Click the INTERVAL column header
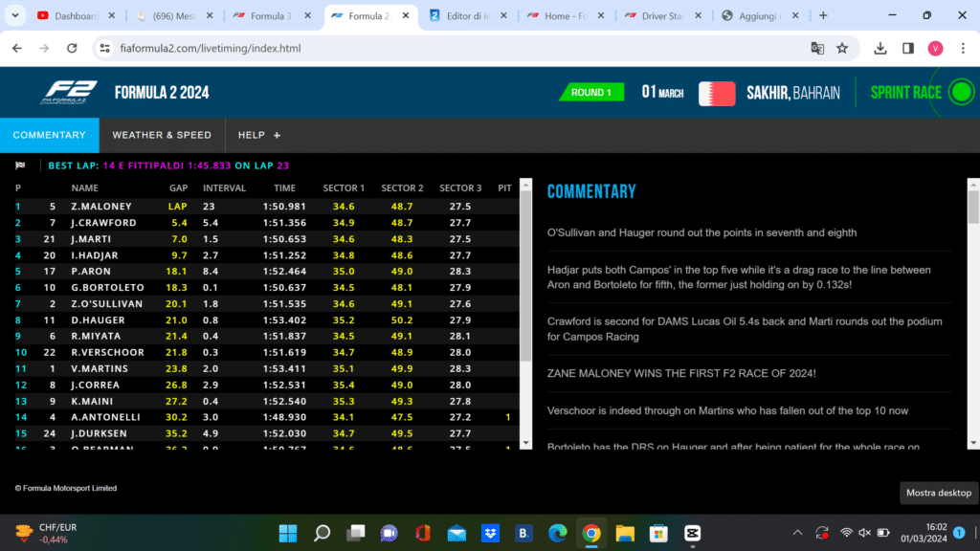Screen dimensions: 980x551 224,188
